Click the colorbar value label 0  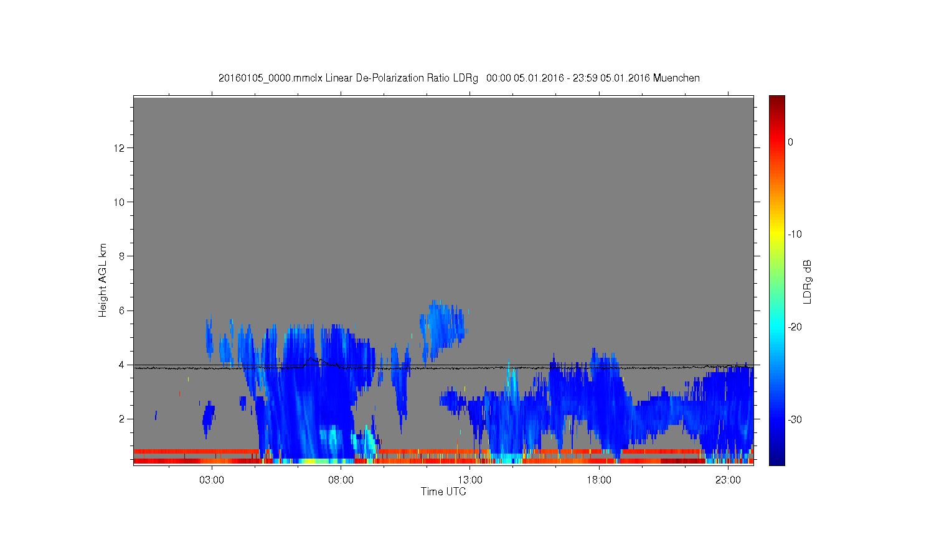pos(791,142)
